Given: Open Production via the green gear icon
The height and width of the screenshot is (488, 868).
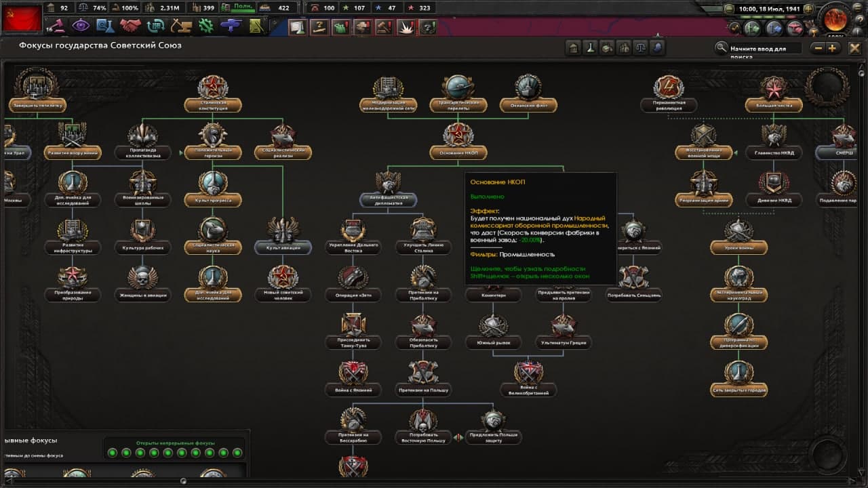Looking at the screenshot, I should pyautogui.click(x=206, y=26).
